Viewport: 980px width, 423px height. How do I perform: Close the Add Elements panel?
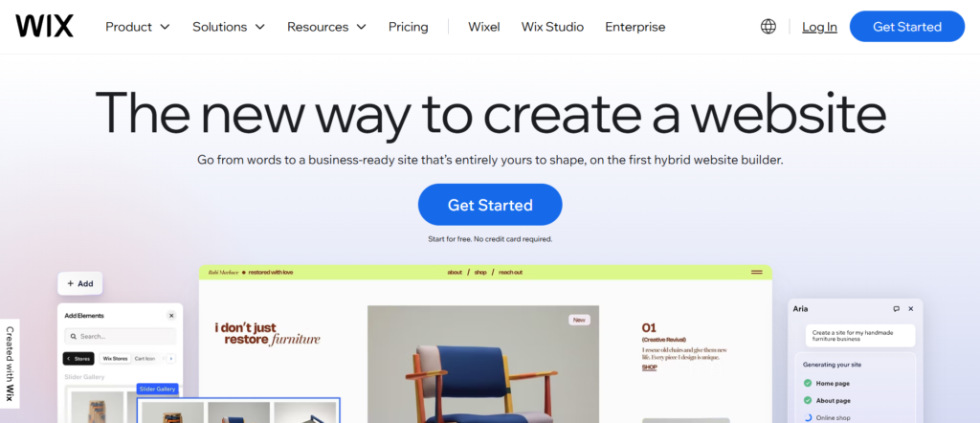(171, 316)
